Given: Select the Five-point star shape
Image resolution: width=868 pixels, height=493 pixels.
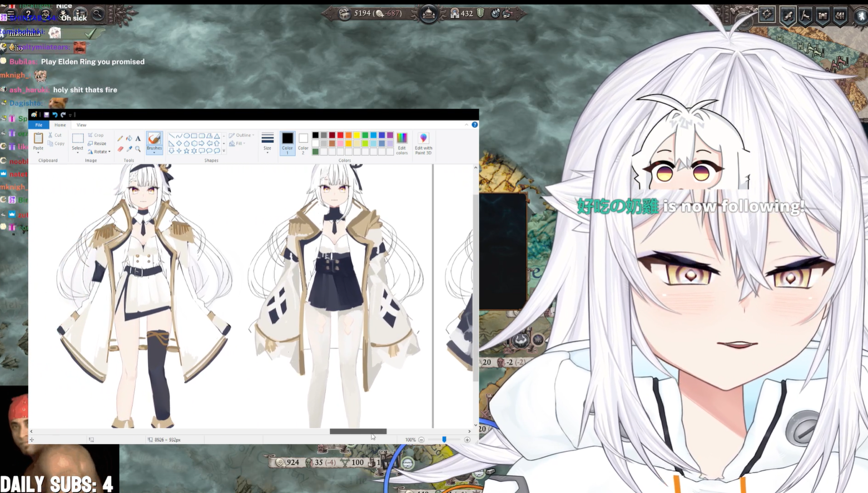Looking at the screenshot, I should click(187, 151).
